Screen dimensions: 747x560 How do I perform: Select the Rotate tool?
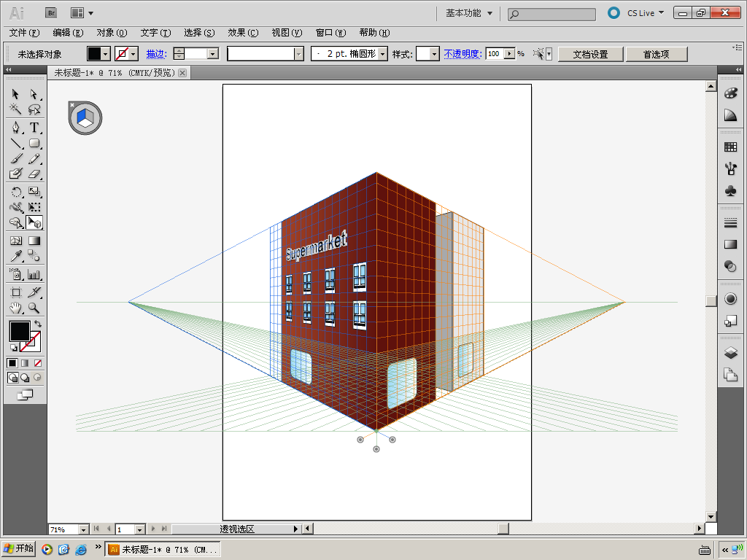click(x=16, y=192)
